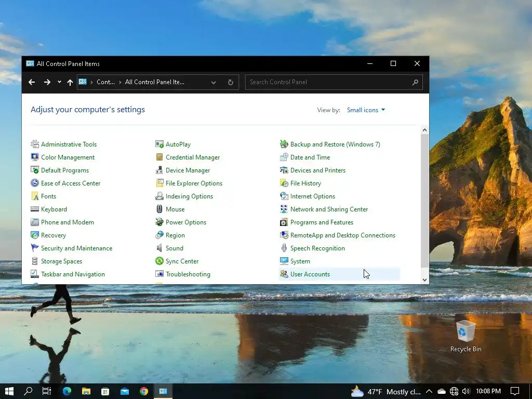Open the Recent locations dropdown arrow
Image resolution: width=532 pixels, height=399 pixels.
59,82
